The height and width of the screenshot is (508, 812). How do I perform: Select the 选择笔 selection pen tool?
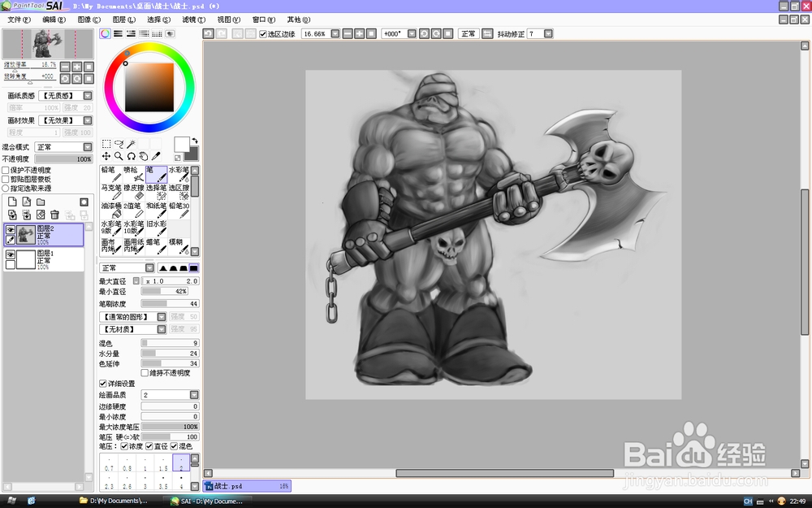156,193
